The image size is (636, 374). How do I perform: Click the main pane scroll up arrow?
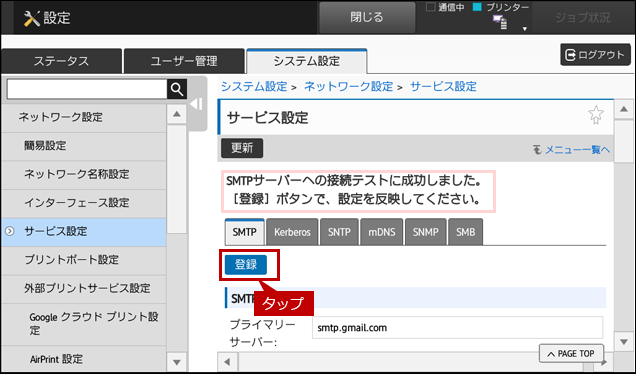pos(623,109)
